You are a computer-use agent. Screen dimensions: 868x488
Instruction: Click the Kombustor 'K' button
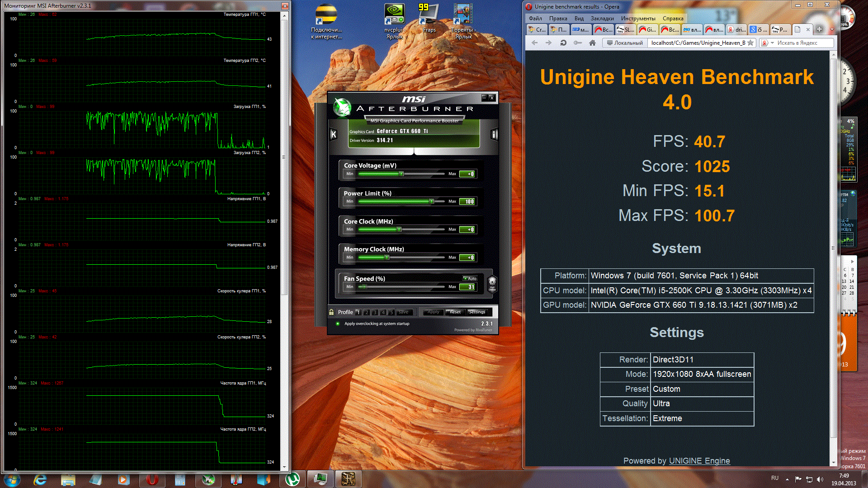pos(334,134)
